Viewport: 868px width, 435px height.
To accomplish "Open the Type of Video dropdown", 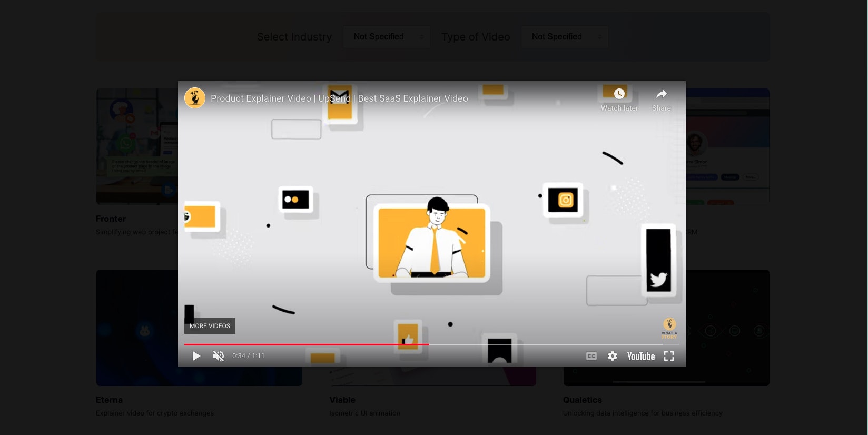I will [565, 37].
